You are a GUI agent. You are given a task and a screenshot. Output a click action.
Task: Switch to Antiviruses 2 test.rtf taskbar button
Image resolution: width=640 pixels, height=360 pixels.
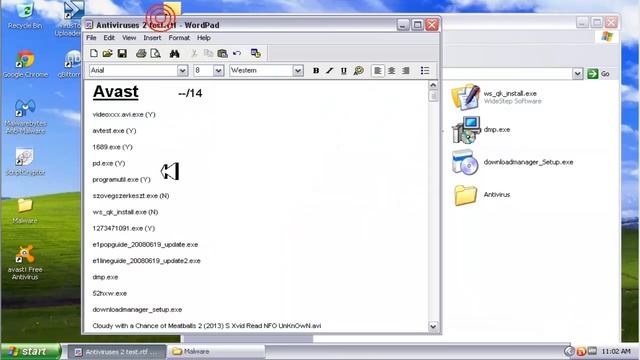tap(117, 351)
